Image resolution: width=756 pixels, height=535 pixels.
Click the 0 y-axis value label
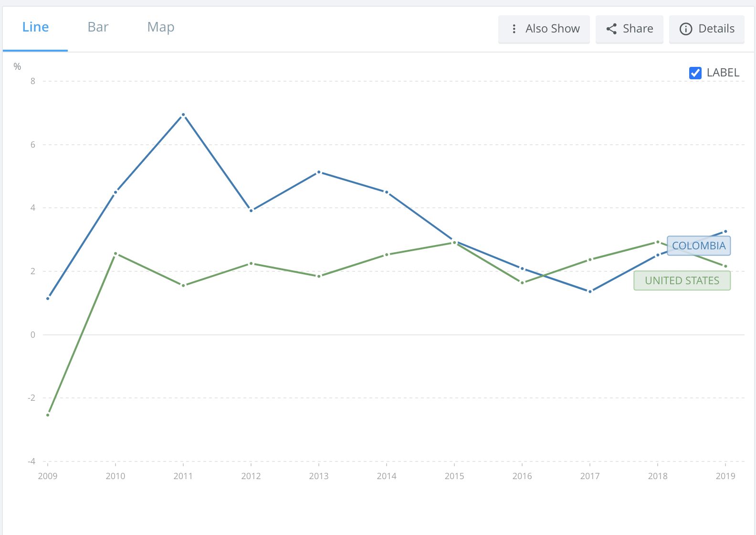click(33, 335)
